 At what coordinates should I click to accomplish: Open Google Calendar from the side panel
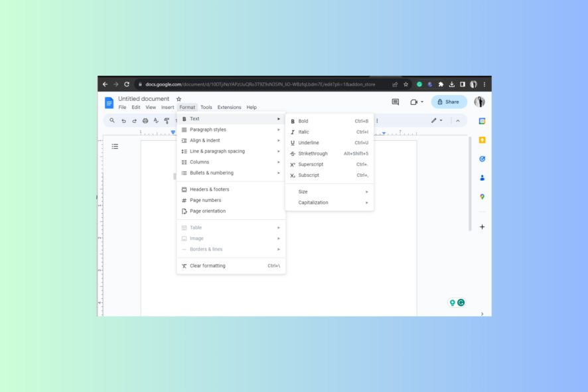pyautogui.click(x=482, y=122)
